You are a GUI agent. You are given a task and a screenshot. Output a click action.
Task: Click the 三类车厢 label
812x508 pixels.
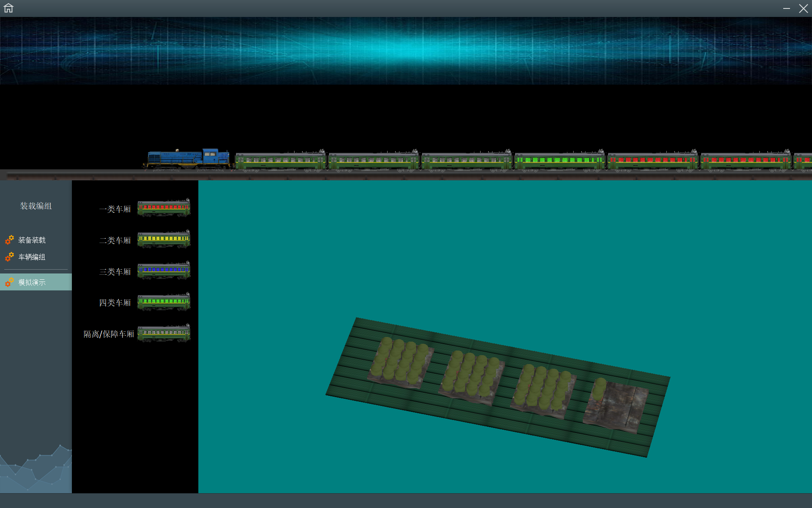115,272
